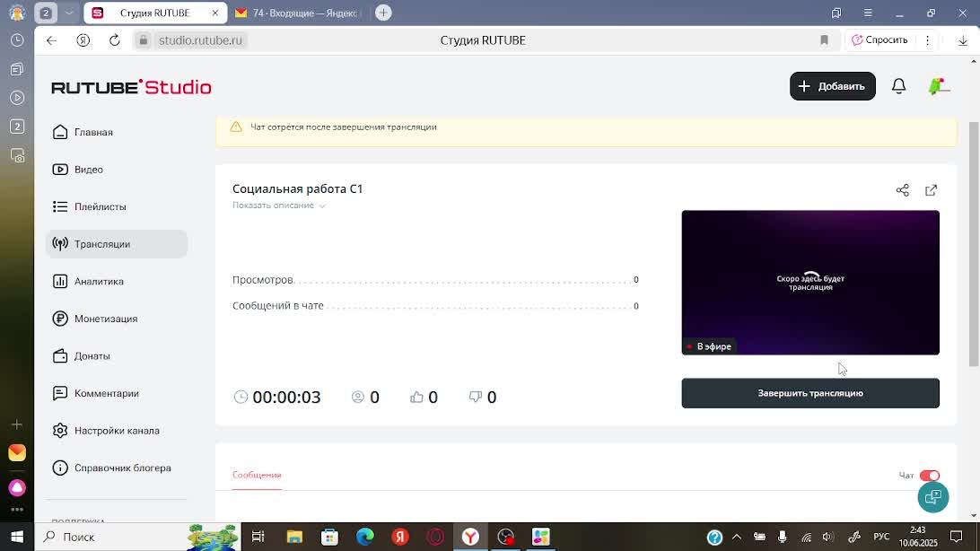
Task: Click the Завершить трансляцию button
Action: 810,393
